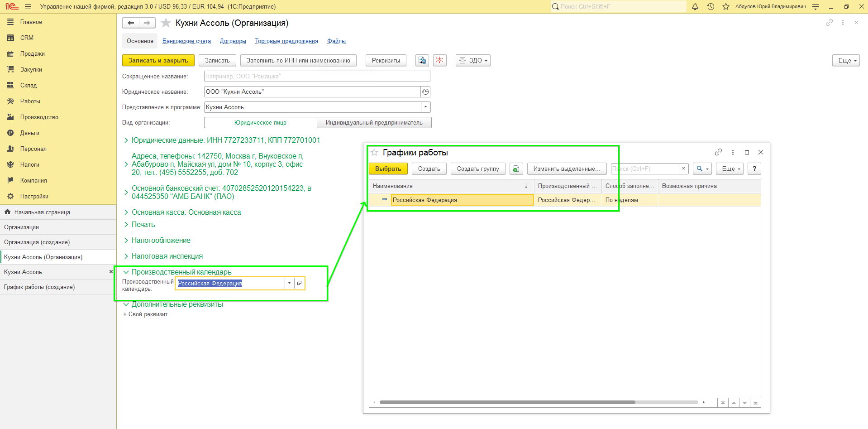Switch to the Файлы tab
Image resolution: width=868 pixels, height=429 pixels.
point(337,41)
